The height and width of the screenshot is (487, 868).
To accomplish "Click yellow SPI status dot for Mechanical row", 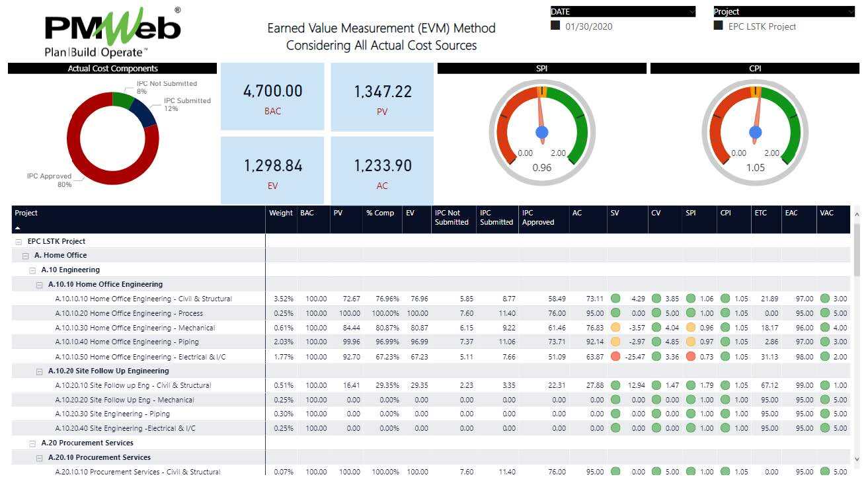I will [x=691, y=328].
